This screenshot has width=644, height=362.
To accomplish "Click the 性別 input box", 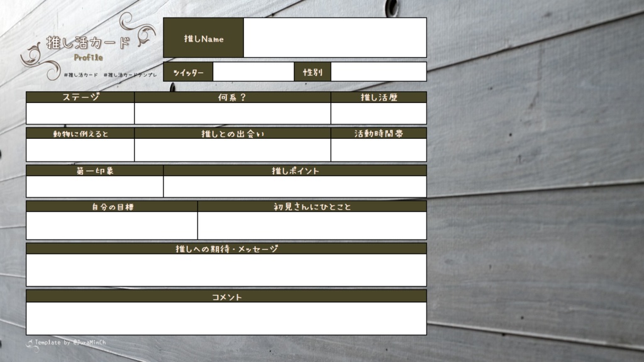I will coord(379,72).
